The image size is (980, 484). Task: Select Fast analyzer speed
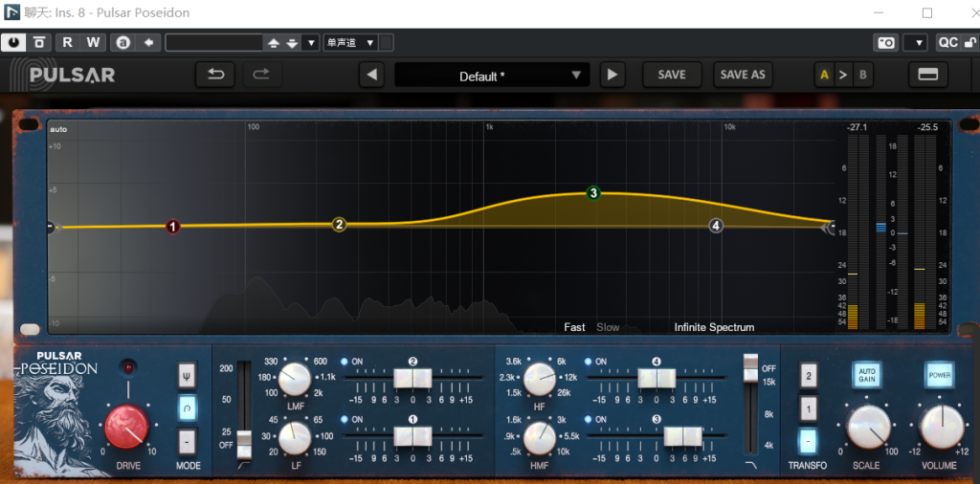pos(574,327)
